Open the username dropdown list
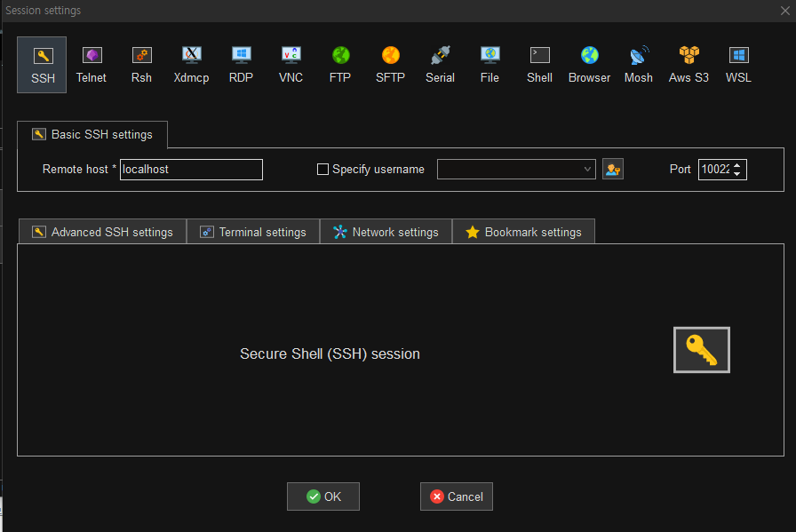 [x=587, y=169]
